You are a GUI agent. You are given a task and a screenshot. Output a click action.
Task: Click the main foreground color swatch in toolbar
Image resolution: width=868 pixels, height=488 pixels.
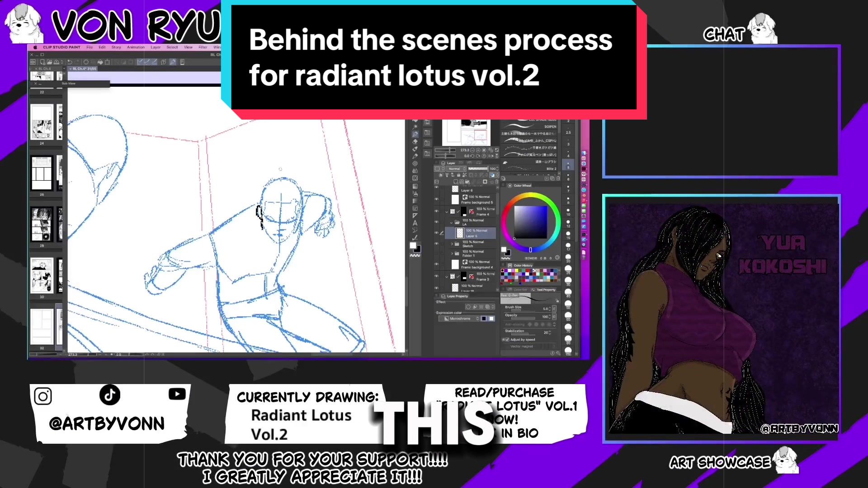[413, 245]
